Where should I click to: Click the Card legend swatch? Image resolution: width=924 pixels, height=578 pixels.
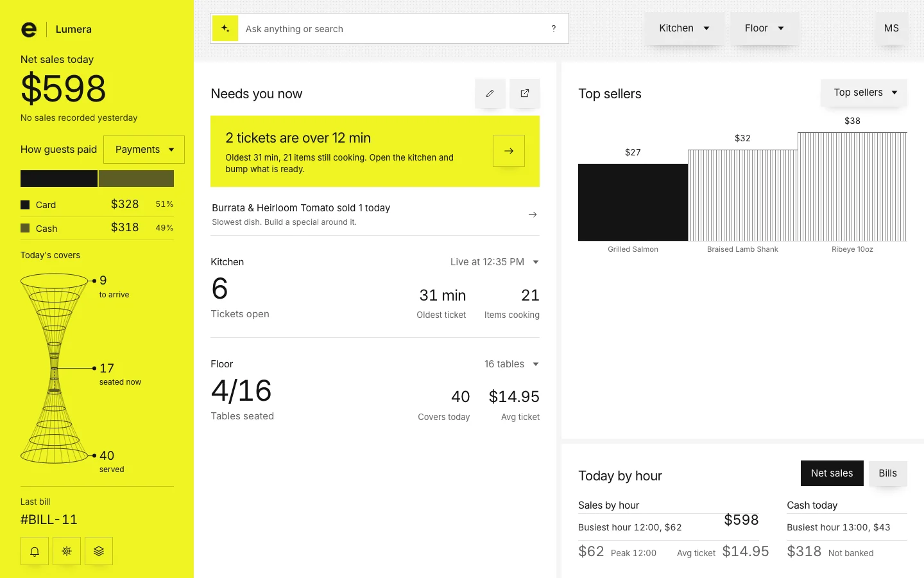coord(25,205)
